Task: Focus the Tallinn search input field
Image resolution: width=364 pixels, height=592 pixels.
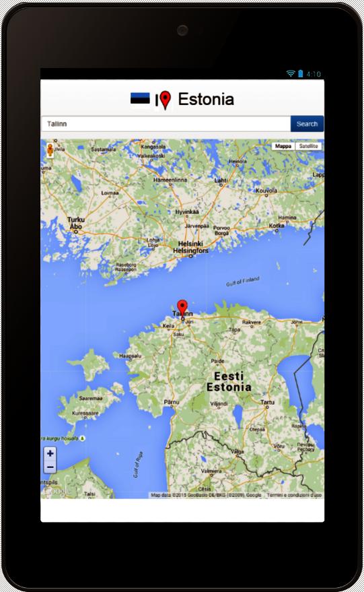Action: tap(166, 124)
